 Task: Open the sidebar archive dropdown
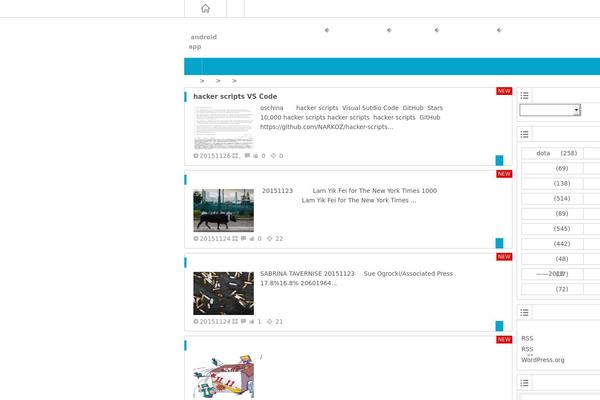(x=550, y=110)
